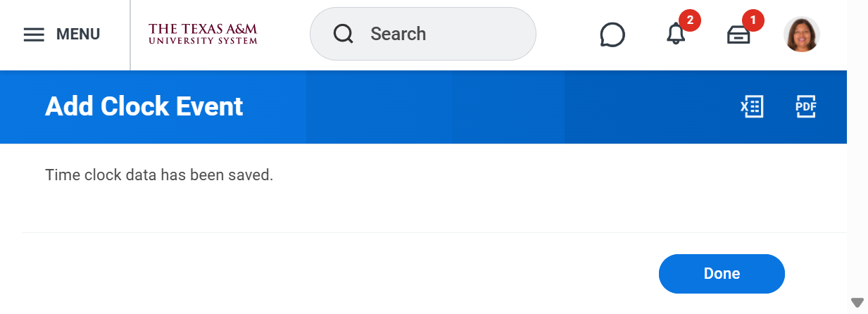868x314 pixels.
Task: Open the inbox tray icon
Action: (x=738, y=35)
